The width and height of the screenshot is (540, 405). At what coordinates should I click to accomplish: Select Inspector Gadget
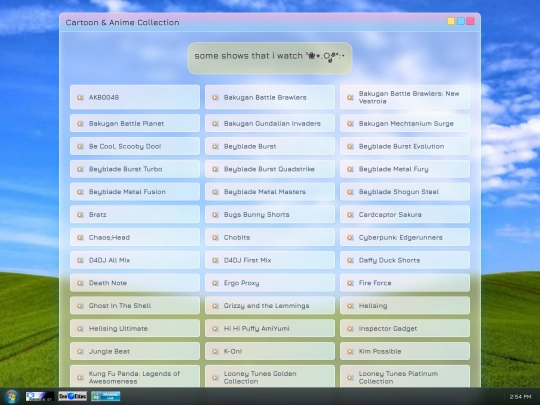(x=405, y=329)
